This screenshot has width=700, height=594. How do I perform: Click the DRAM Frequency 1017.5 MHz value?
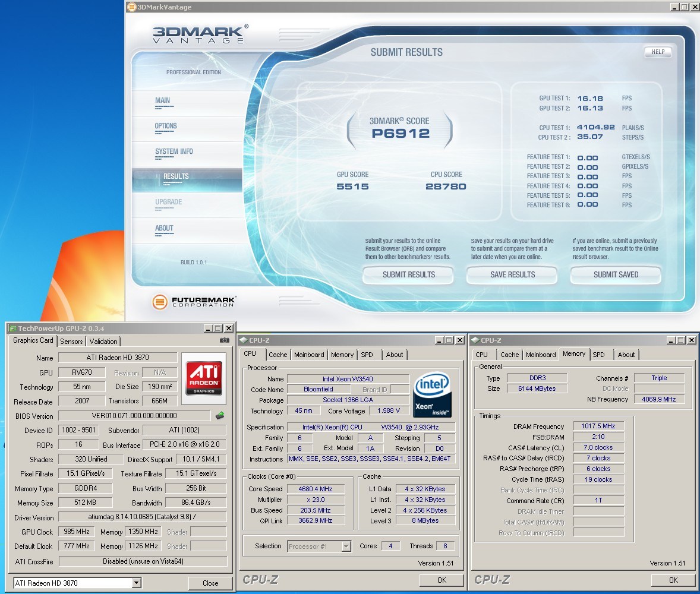(x=598, y=426)
